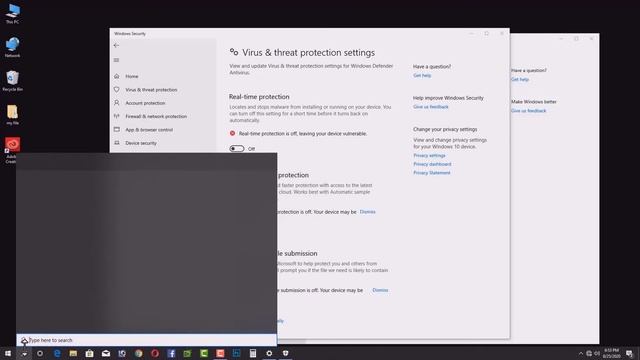The width and height of the screenshot is (640, 360).
Task: Go back using the Windows Security back arrow
Action: pyautogui.click(x=116, y=45)
